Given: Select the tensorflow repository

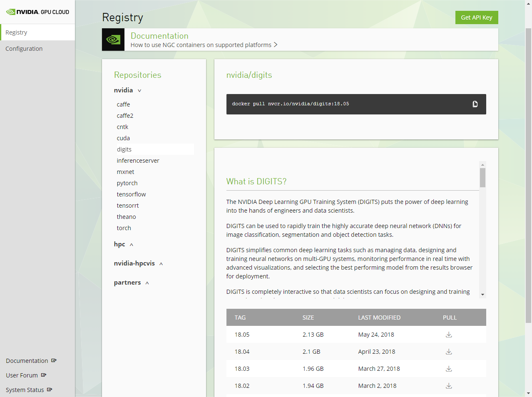Looking at the screenshot, I should point(131,194).
